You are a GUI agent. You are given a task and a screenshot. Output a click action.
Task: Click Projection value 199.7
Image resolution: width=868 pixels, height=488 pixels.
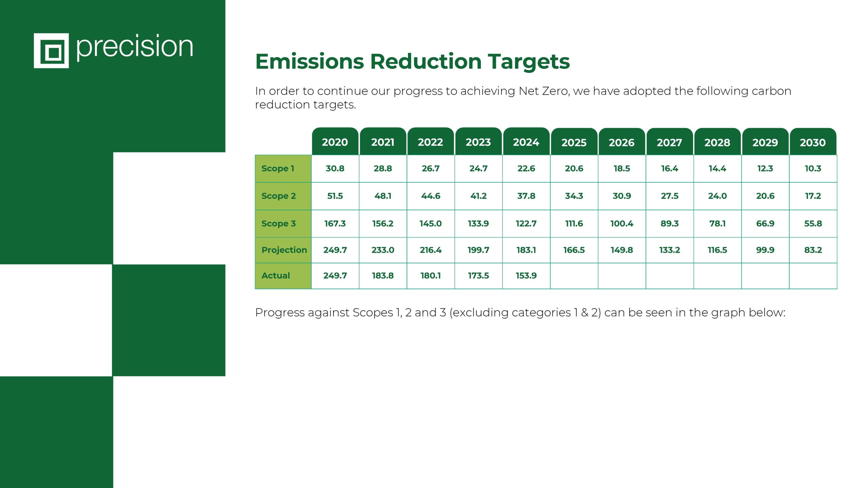pyautogui.click(x=478, y=250)
